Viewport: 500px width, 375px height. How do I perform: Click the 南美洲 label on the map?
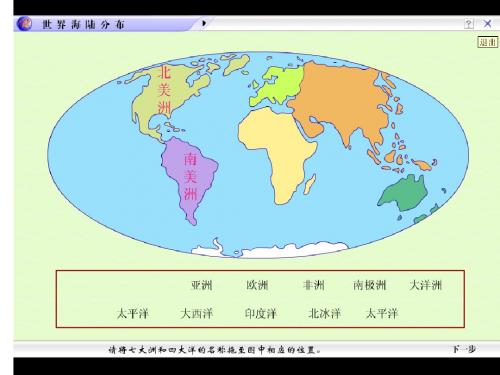tap(190, 177)
